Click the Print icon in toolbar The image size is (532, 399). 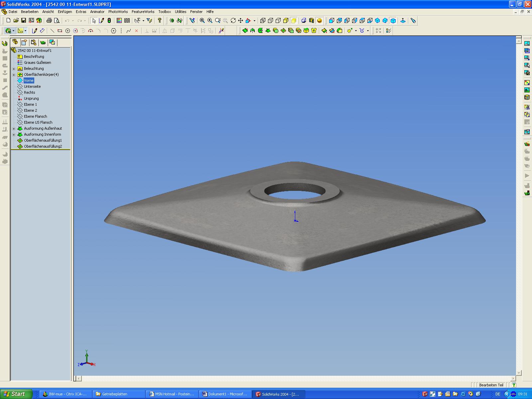pos(49,21)
